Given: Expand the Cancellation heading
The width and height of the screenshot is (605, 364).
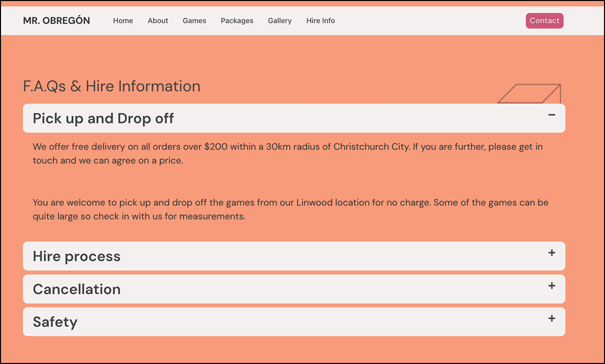Looking at the screenshot, I should pyautogui.click(x=77, y=289).
